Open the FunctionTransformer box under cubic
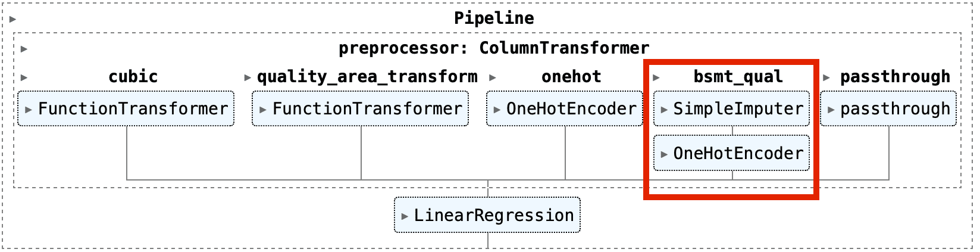This screenshot has width=980, height=252. pos(126,108)
